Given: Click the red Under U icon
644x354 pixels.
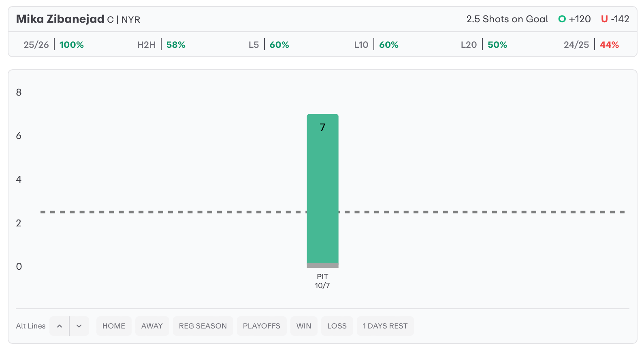Looking at the screenshot, I should (604, 19).
